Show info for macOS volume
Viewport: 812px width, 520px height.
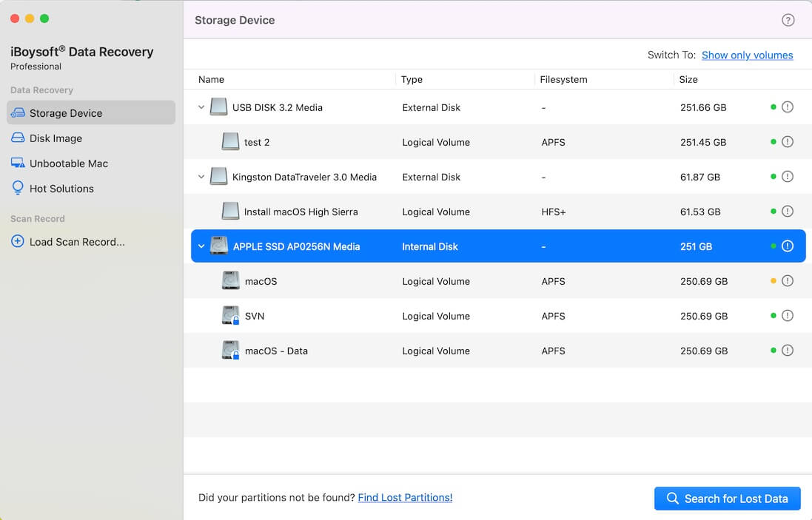click(x=787, y=281)
